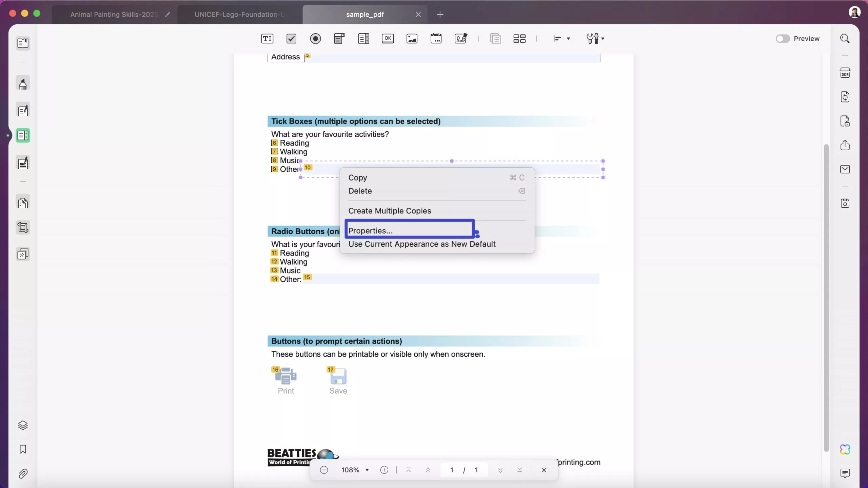Open the OCR panel in the right sidebar
868x488 pixels.
[845, 73]
